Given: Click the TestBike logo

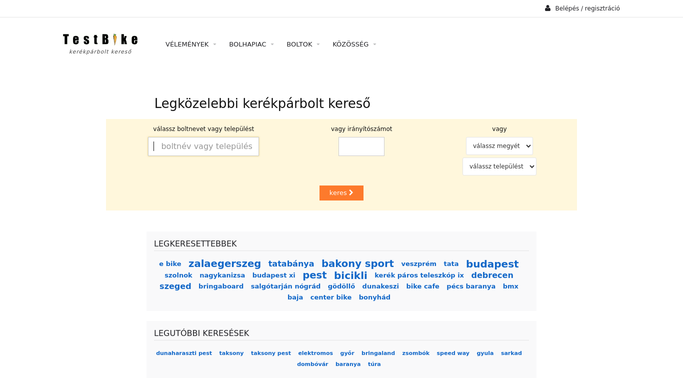Looking at the screenshot, I should (100, 44).
